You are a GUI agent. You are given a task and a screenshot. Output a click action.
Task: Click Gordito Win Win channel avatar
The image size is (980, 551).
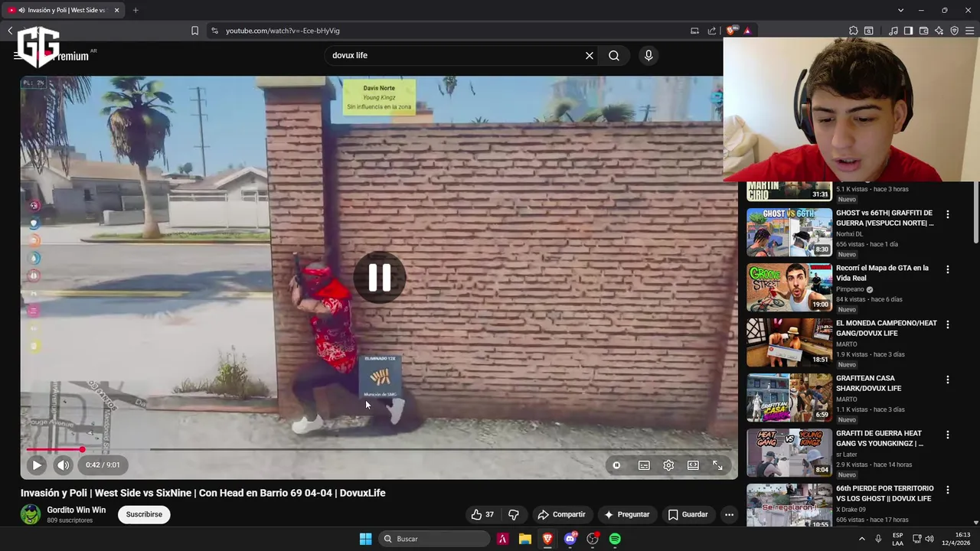pyautogui.click(x=31, y=514)
